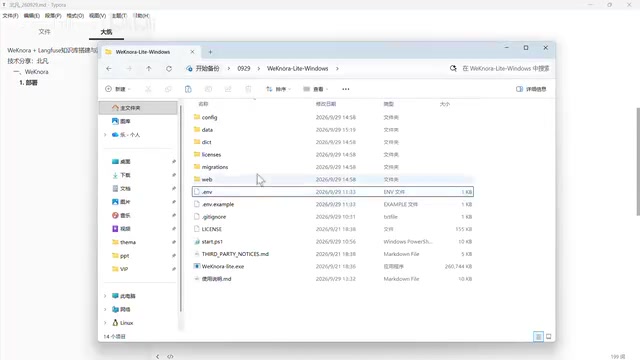
Task: Toggle the details pane button
Action: [531, 89]
